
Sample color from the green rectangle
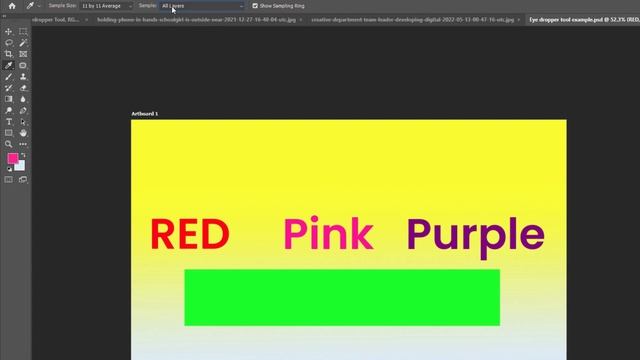click(x=342, y=298)
